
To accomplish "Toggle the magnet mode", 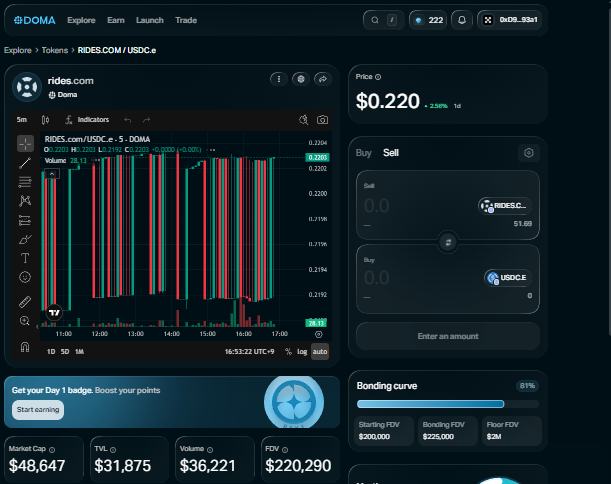I will pos(25,346).
